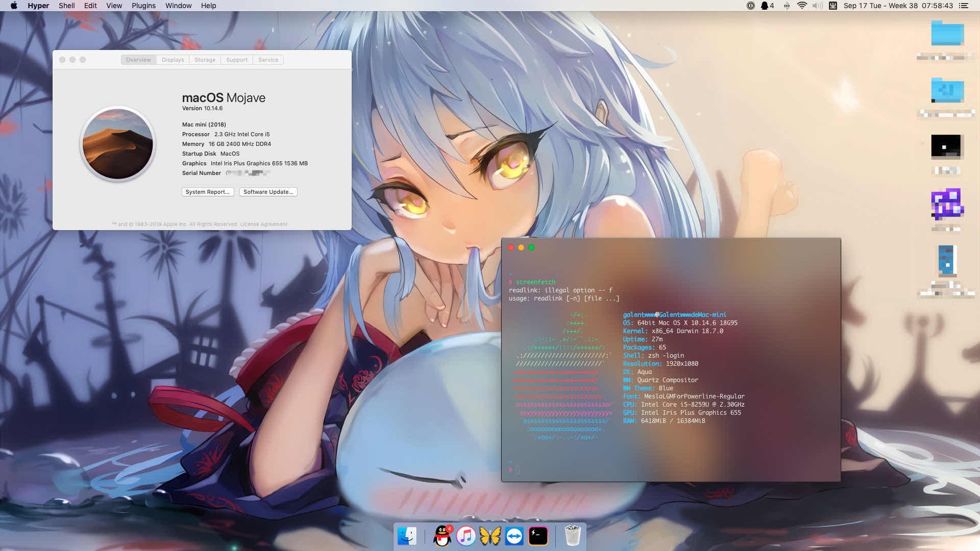
Task: Click the icon left of Wi-Fi
Action: tap(787, 6)
